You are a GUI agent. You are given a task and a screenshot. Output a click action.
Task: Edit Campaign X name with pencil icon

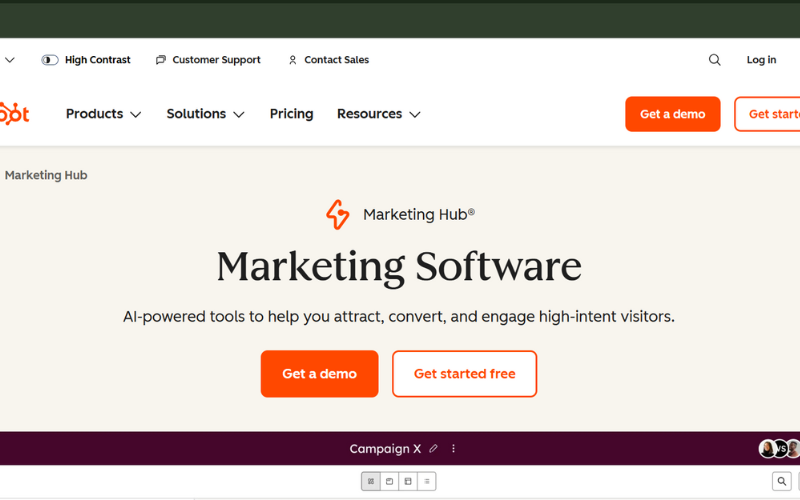[x=433, y=448]
